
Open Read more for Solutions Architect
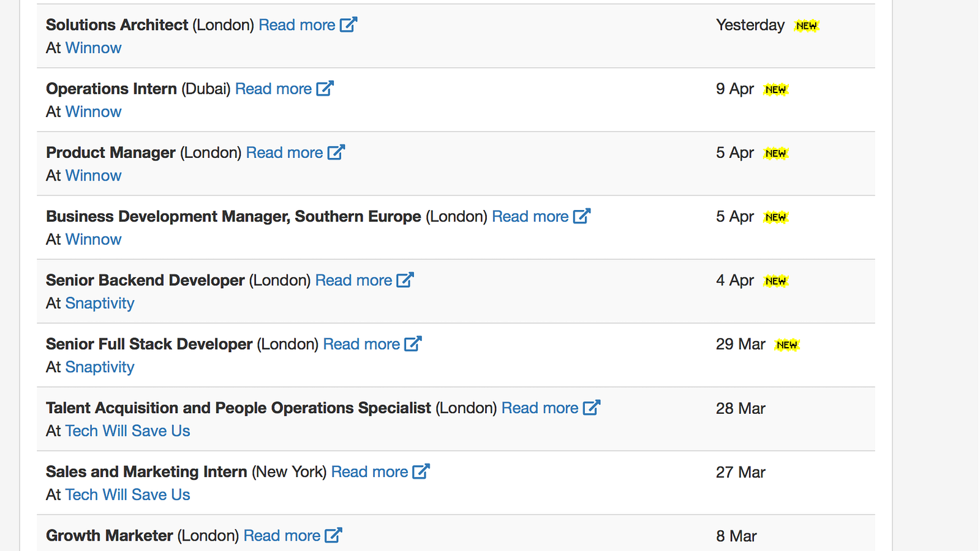(x=296, y=25)
